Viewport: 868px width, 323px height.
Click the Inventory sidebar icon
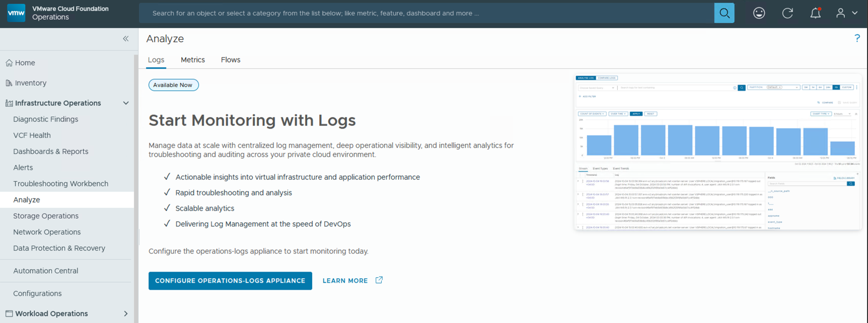pyautogui.click(x=9, y=83)
